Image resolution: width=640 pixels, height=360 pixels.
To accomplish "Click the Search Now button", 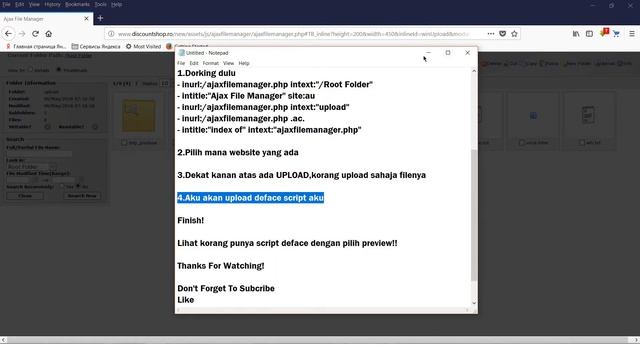I will click(x=82, y=196).
